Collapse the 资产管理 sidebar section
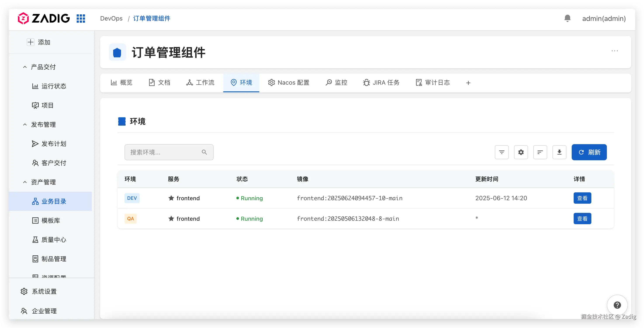Image resolution: width=644 pixels, height=328 pixels. (25, 182)
